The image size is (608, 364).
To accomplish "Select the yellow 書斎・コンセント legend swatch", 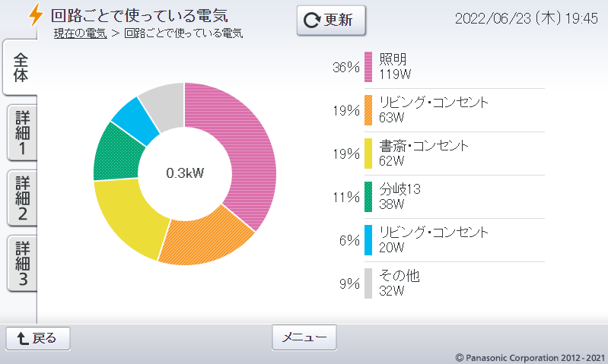I will [368, 154].
